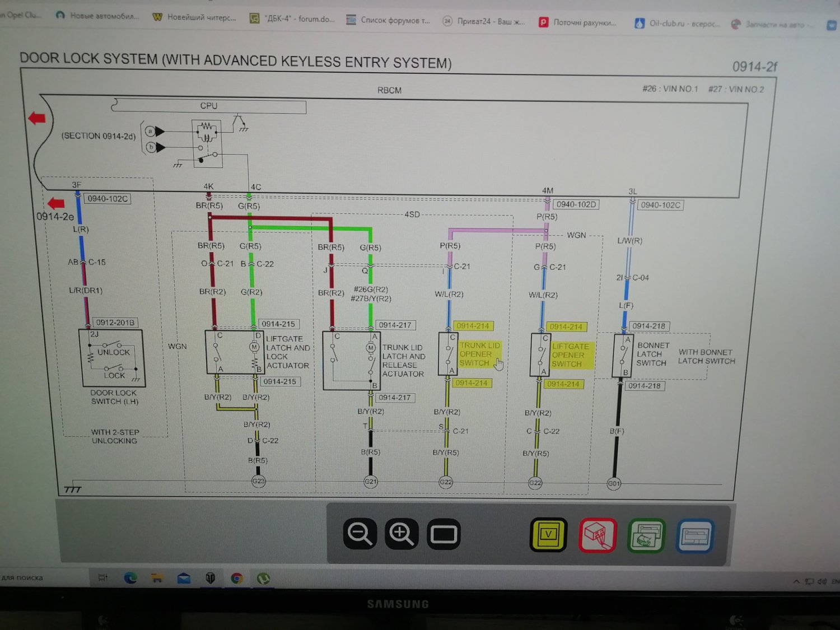
Task: Click the fit-to-screen rectangle icon
Action: pyautogui.click(x=444, y=534)
